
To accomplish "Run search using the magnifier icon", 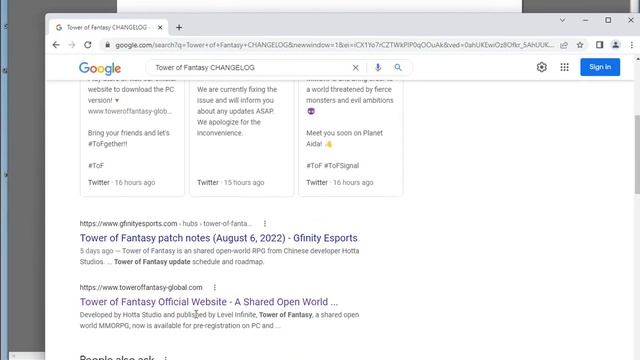I will 398,67.
